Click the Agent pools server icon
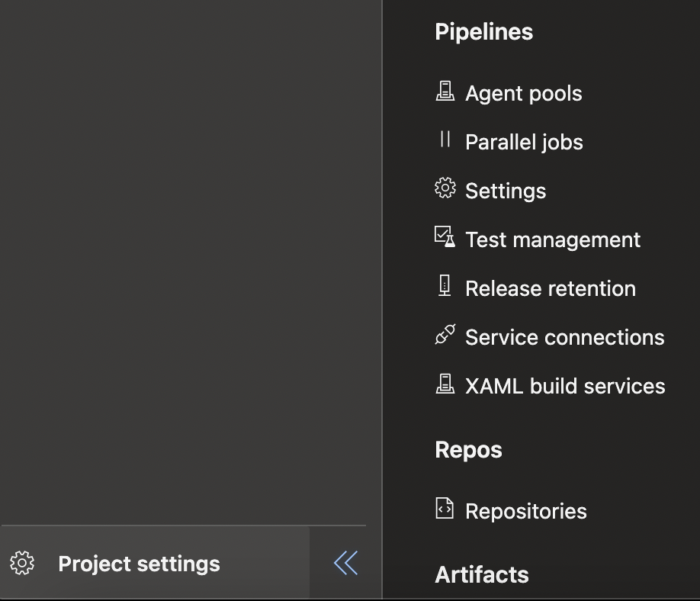This screenshot has height=601, width=700. tap(445, 92)
